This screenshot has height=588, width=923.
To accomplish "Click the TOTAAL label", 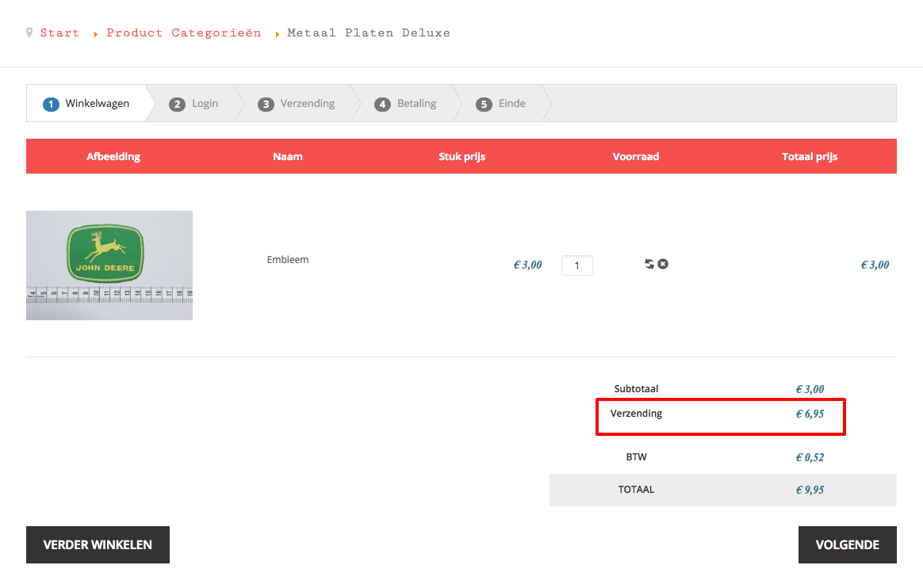I will 636,489.
